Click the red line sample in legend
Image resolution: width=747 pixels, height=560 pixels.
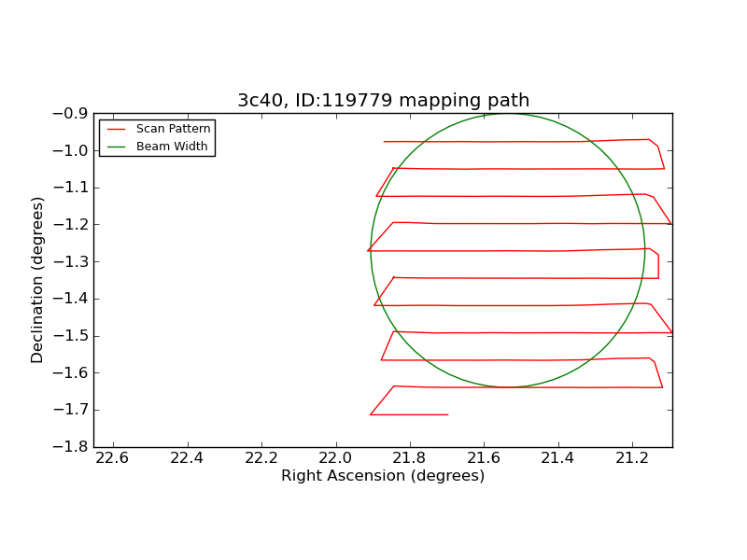(x=116, y=130)
